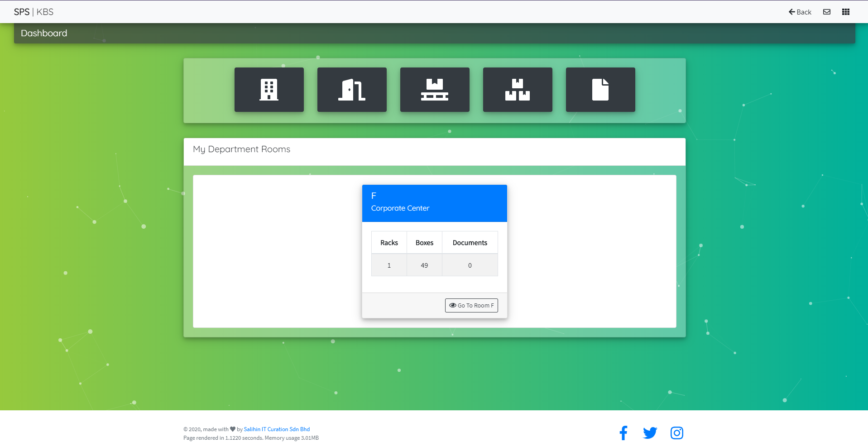Click the Racks column header
Image resolution: width=868 pixels, height=447 pixels.
click(x=389, y=243)
